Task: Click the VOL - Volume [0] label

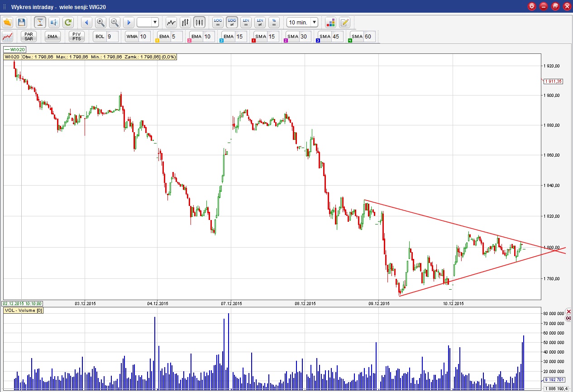Action: tap(23, 310)
